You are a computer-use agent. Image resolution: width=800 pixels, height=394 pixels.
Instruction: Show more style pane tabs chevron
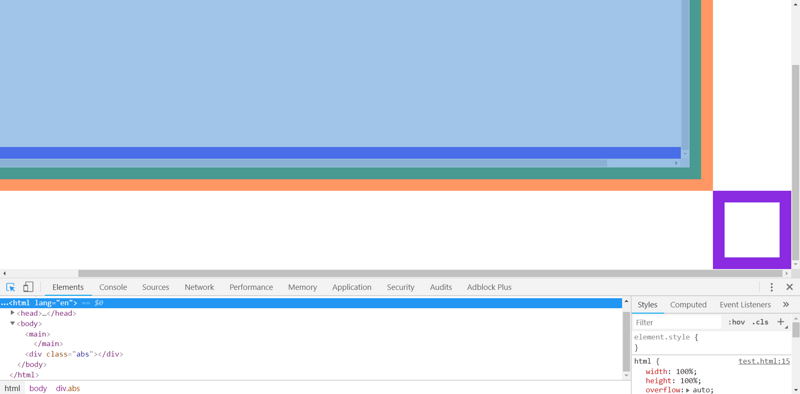[x=786, y=304]
